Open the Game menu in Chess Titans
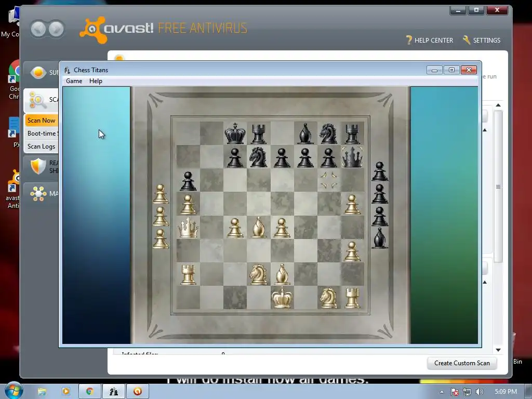The width and height of the screenshot is (532, 399). (74, 81)
